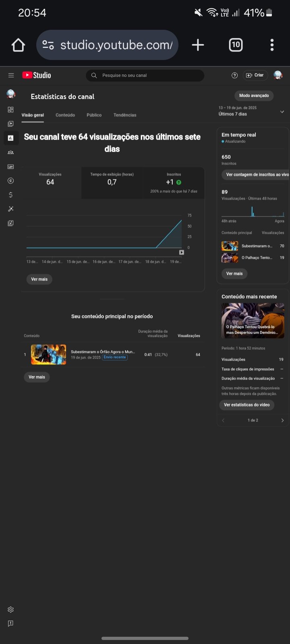Select the Tempo de exibição metric card
290x644 pixels.
pyautogui.click(x=112, y=183)
